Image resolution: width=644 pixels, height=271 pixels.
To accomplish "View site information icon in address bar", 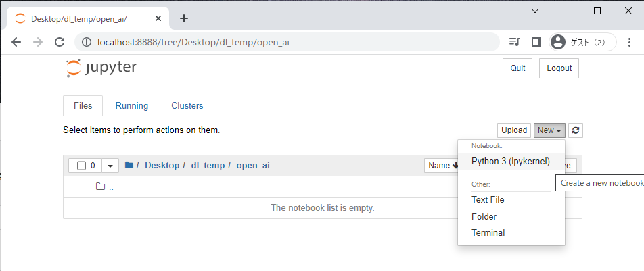I will [x=87, y=42].
